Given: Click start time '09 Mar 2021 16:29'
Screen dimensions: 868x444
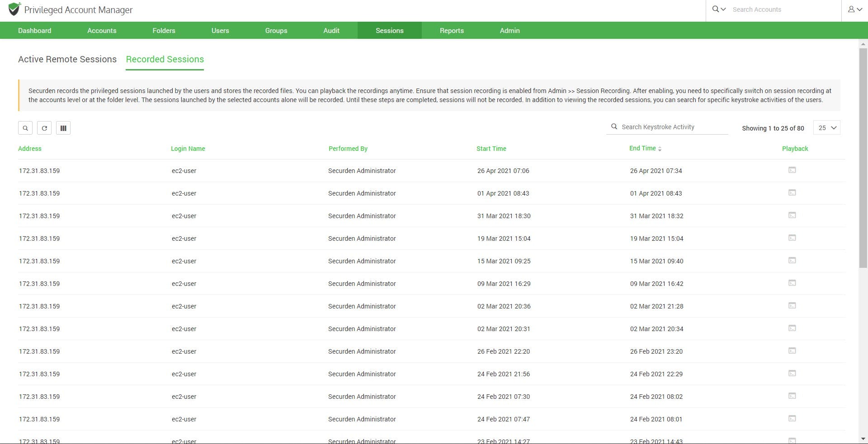Looking at the screenshot, I should point(504,284).
